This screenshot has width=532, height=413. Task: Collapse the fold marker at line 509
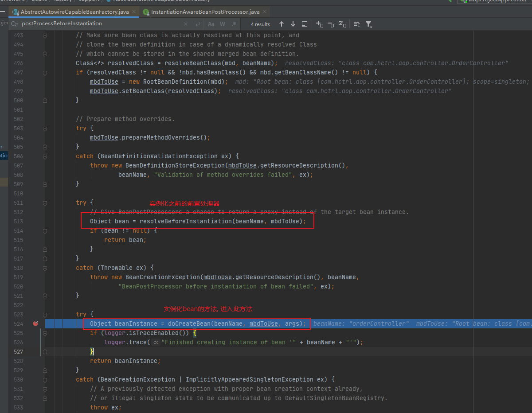[45, 184]
